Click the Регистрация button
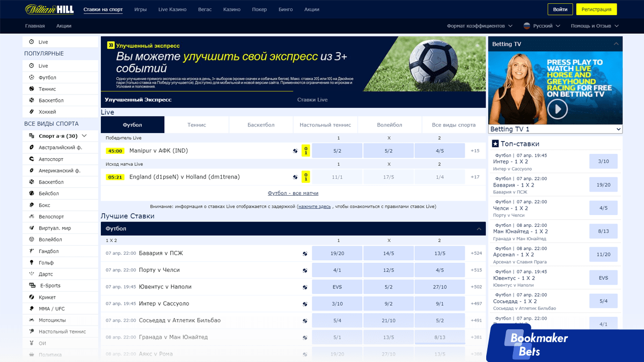Viewport: 644px width, 362px height. click(596, 10)
